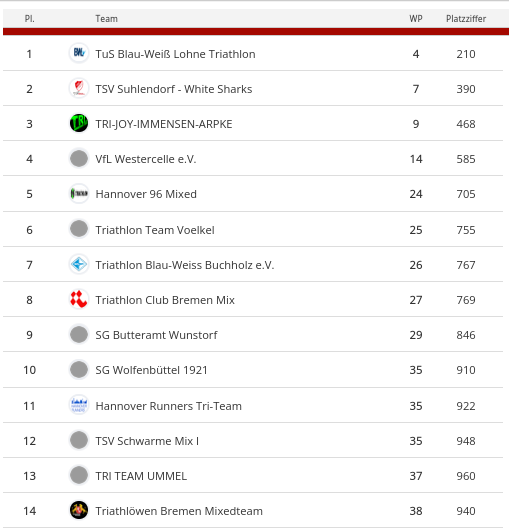Click the Hannover 96 Mixed team logo

click(79, 193)
